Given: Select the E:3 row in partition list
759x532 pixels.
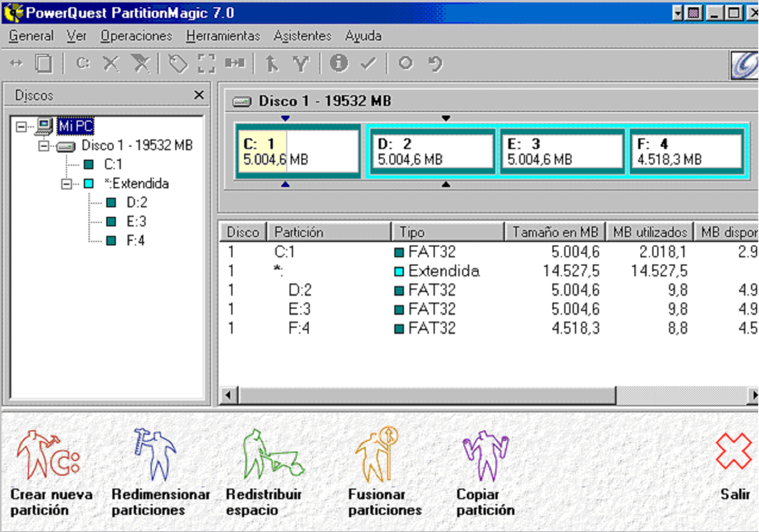Looking at the screenshot, I should pyautogui.click(x=489, y=309).
